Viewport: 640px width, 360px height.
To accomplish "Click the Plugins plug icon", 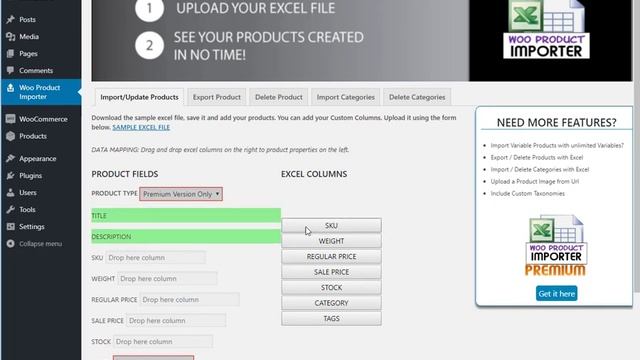I will point(11,176).
